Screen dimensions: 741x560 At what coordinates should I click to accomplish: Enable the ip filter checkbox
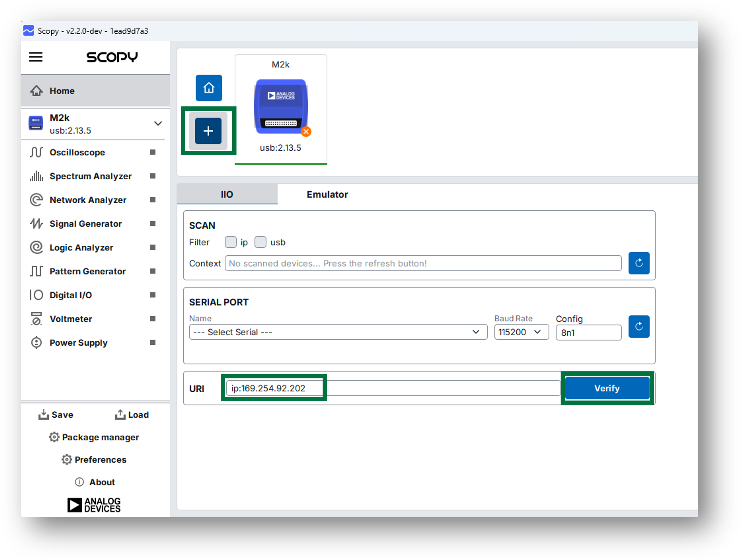(230, 242)
